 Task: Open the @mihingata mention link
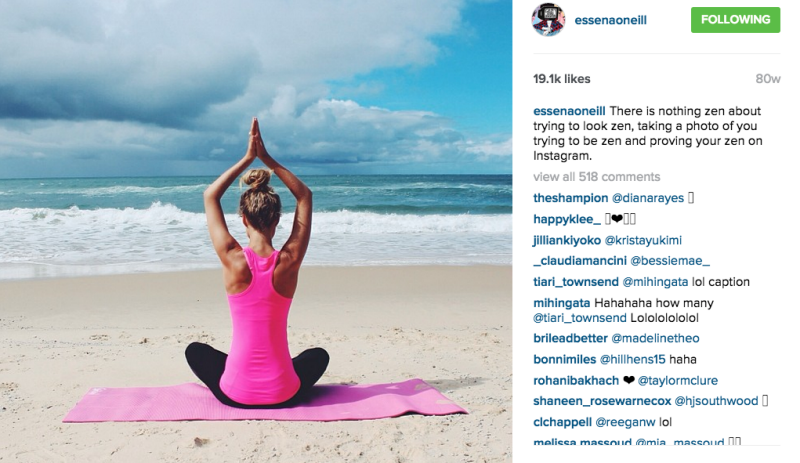(x=655, y=282)
